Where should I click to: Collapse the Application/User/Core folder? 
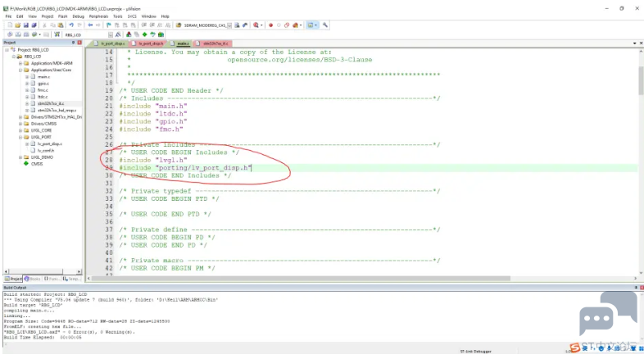[20, 70]
